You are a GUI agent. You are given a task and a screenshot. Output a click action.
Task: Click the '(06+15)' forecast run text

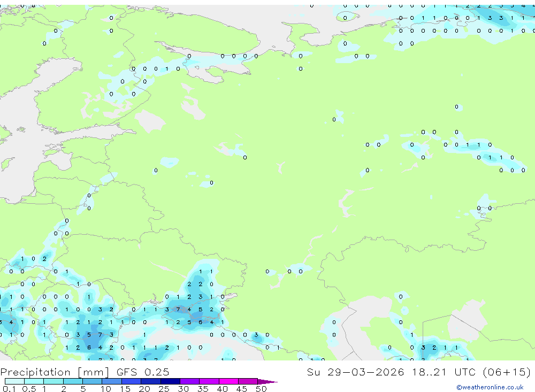click(507, 372)
